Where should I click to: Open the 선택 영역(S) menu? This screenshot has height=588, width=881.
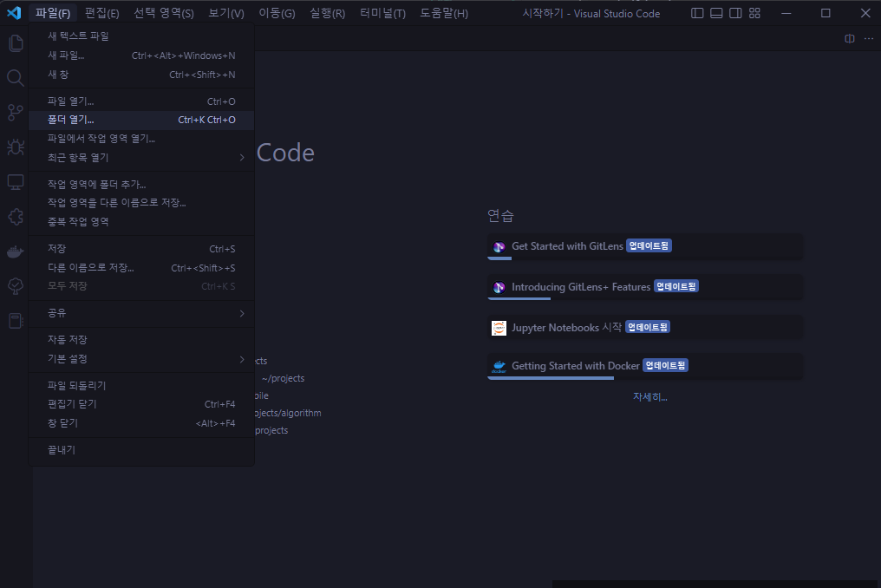164,13
